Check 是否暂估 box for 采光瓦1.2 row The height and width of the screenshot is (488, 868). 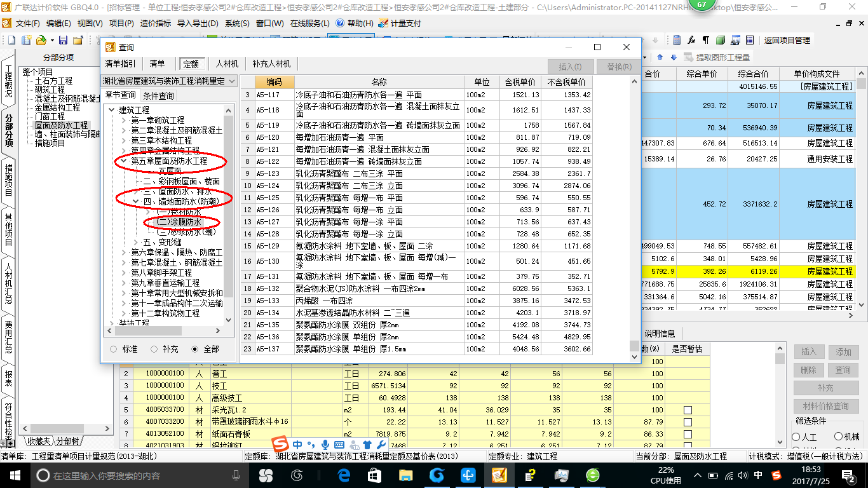[x=688, y=410]
